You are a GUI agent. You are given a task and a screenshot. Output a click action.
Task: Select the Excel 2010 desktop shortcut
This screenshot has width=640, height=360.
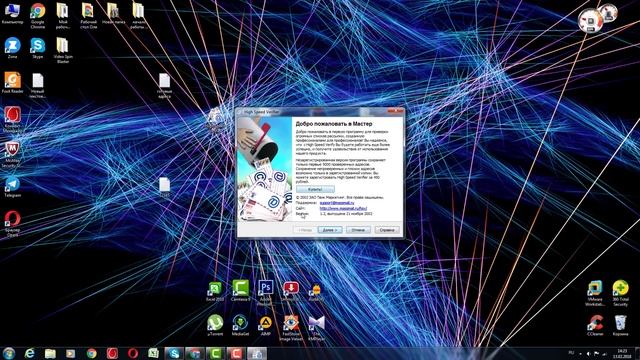[x=215, y=291]
